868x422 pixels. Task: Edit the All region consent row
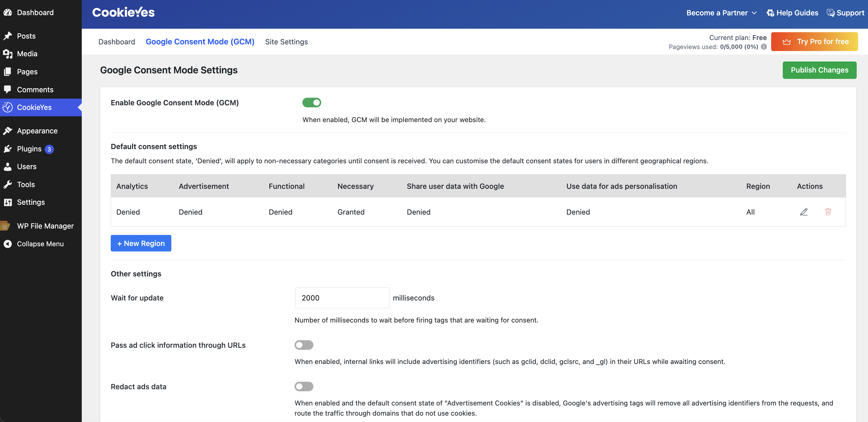click(x=804, y=212)
